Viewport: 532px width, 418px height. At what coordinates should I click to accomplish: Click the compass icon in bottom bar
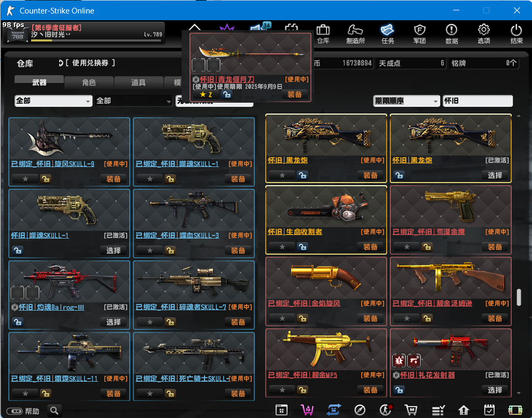tap(360, 410)
